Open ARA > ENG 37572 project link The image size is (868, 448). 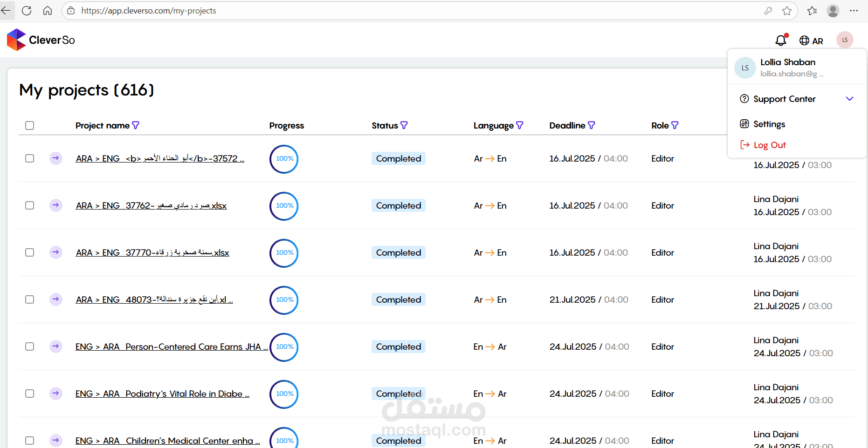coord(160,158)
